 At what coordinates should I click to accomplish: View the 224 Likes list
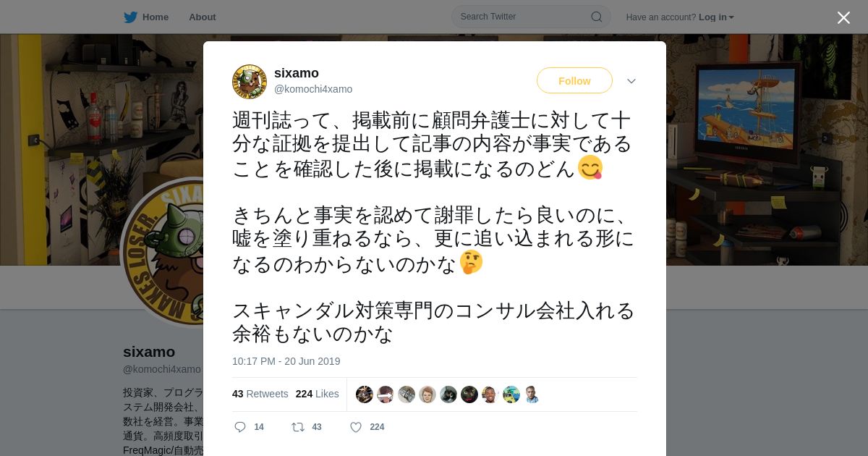coord(317,394)
